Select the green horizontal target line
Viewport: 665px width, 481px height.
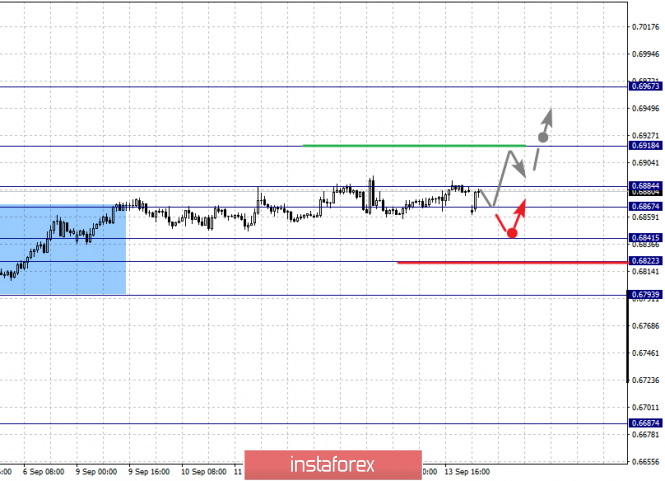tap(414, 145)
